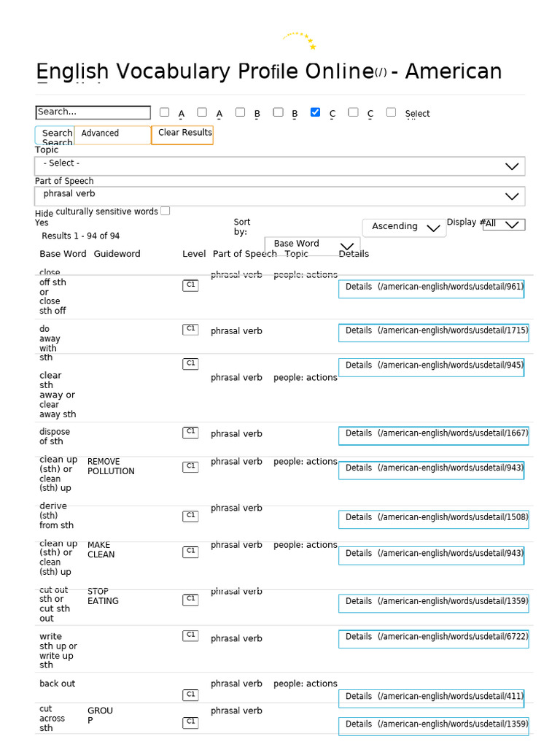Click the C1 badge in 'write sth up' row
The height and width of the screenshot is (747, 560).
pyautogui.click(x=190, y=636)
